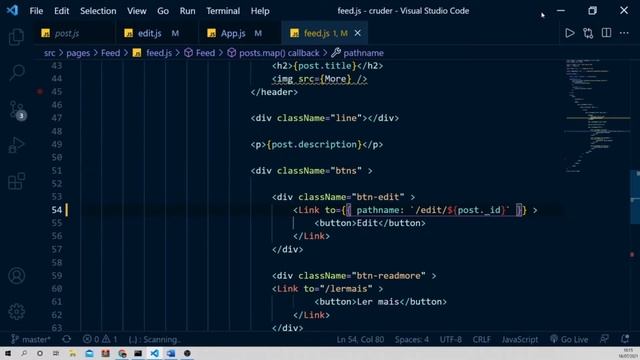This screenshot has width=640, height=360.
Task: Change end of line CRLF
Action: [482, 339]
